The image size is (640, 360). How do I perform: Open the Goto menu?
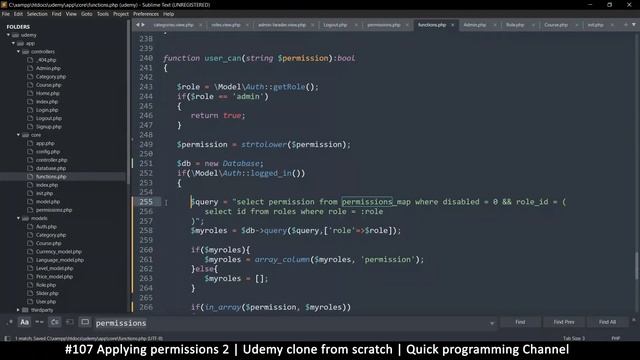[x=87, y=14]
